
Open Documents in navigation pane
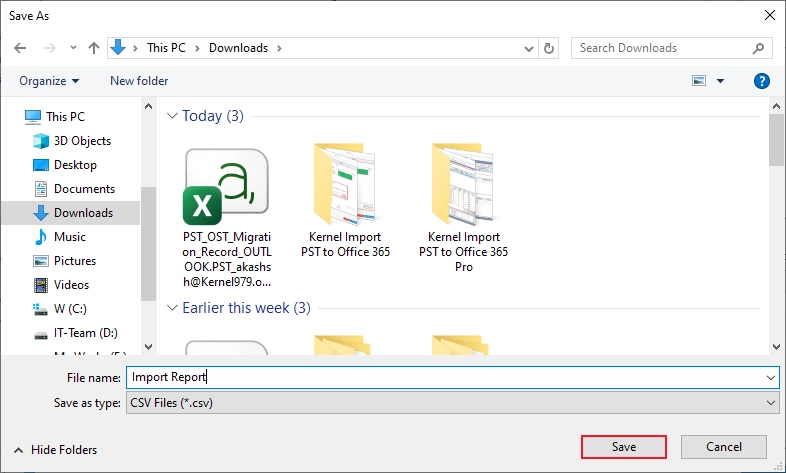74,189
